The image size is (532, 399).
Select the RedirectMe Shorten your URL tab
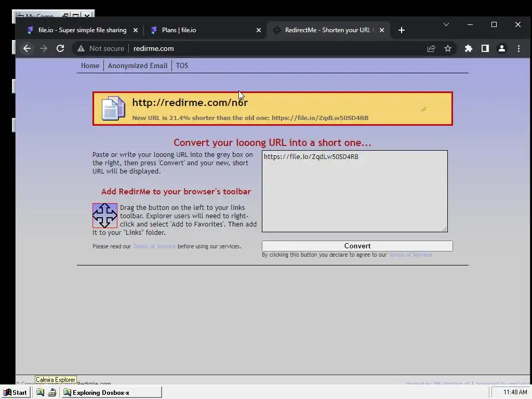pyautogui.click(x=327, y=30)
